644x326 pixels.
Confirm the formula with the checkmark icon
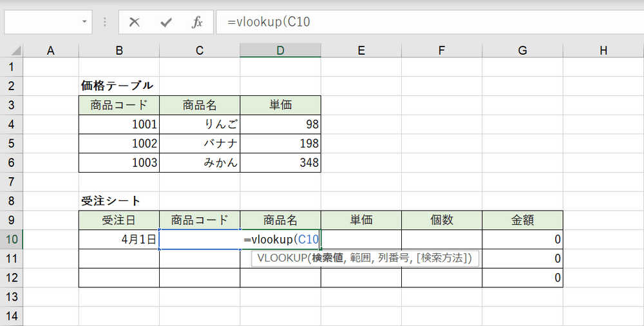click(166, 22)
